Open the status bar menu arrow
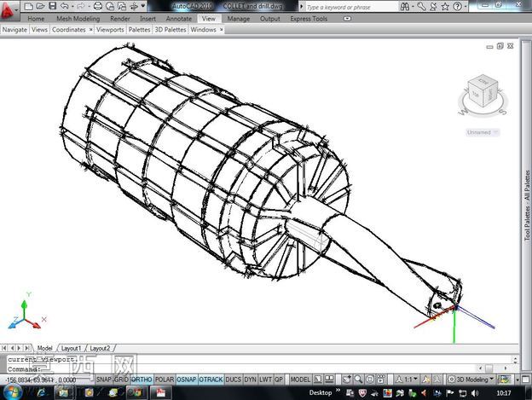532x400 pixels. tap(518, 380)
